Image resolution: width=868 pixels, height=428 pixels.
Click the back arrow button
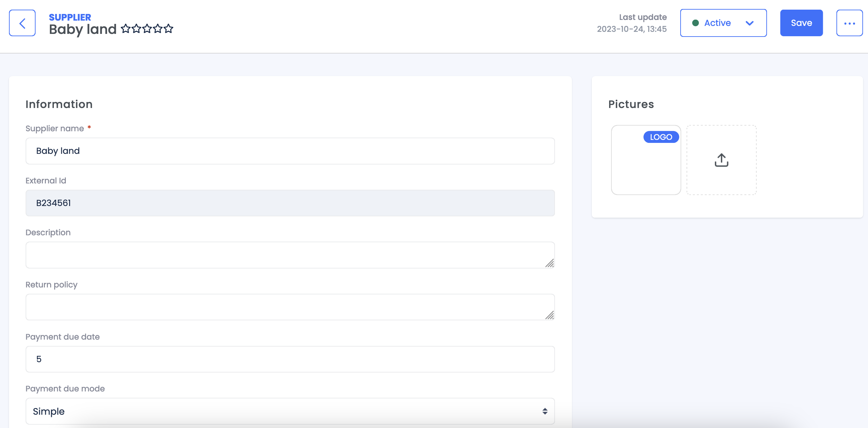[22, 23]
